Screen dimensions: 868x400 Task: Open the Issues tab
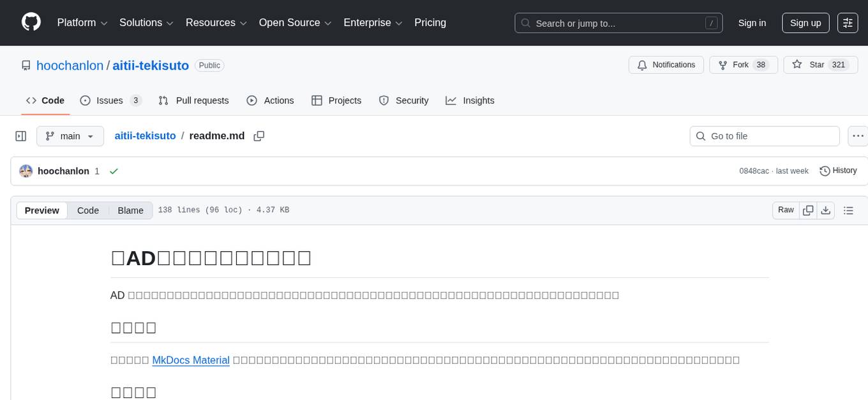110,100
